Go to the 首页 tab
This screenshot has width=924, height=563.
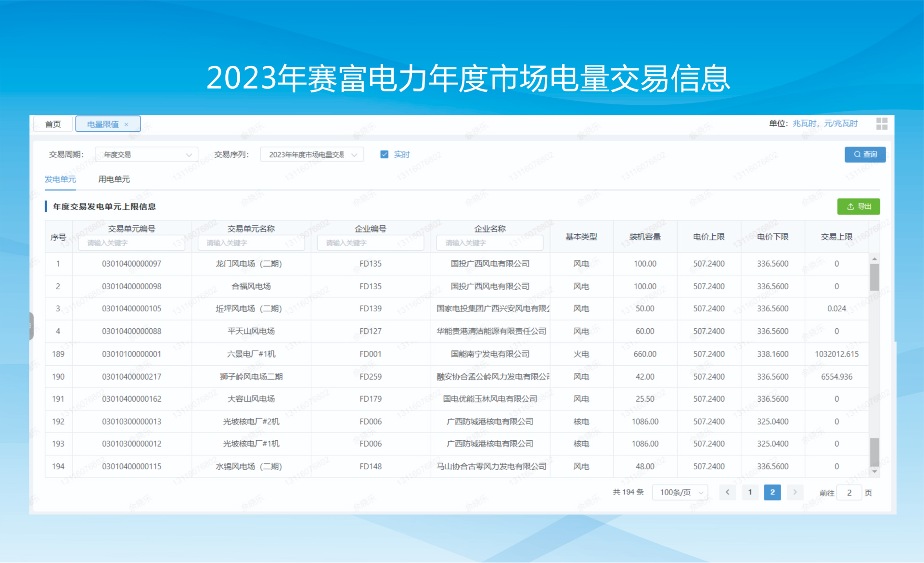pyautogui.click(x=53, y=124)
